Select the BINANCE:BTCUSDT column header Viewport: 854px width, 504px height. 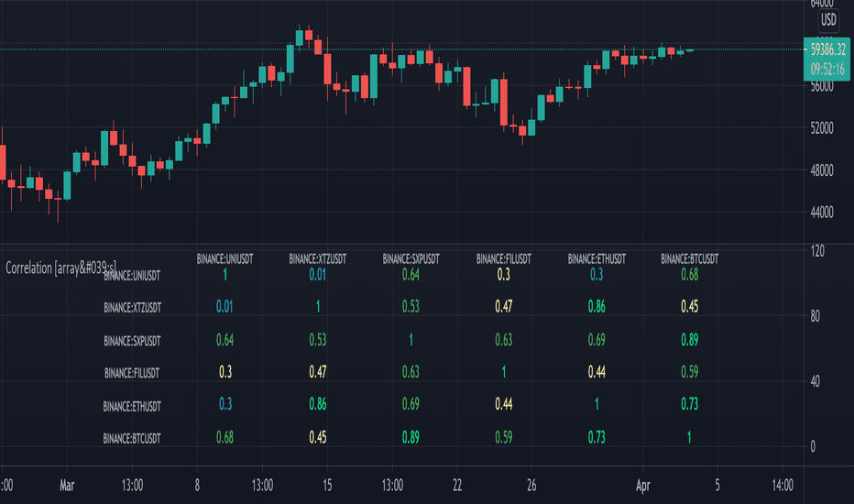689,258
